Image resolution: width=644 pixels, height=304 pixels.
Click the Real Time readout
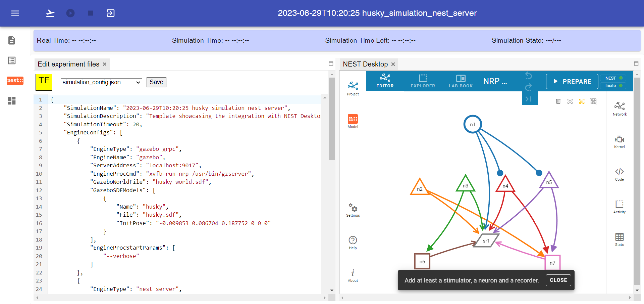(x=66, y=40)
